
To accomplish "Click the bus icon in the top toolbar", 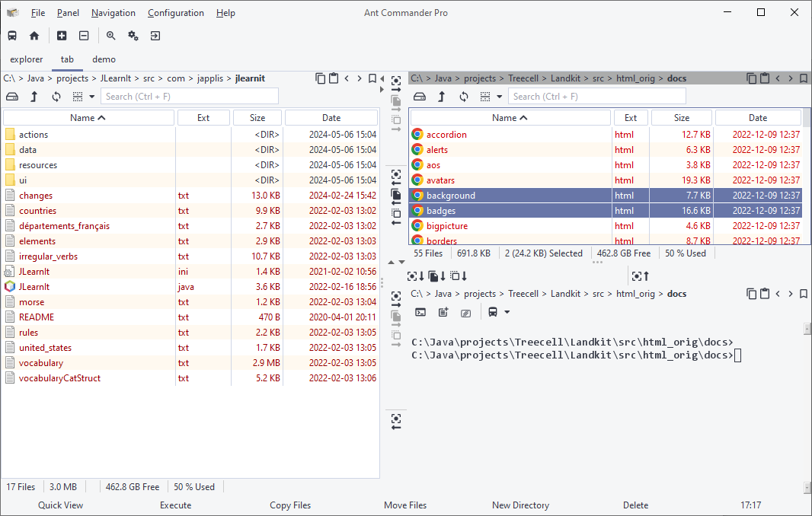I will [12, 36].
